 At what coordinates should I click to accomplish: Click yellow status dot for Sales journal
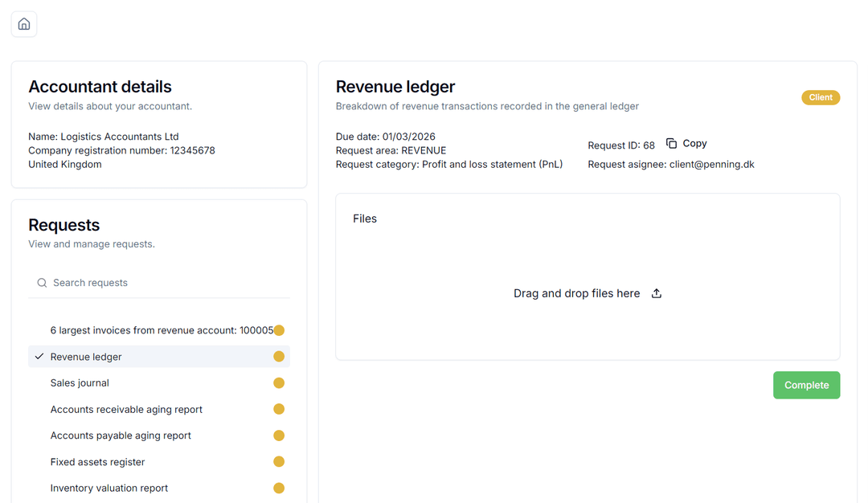(x=279, y=383)
